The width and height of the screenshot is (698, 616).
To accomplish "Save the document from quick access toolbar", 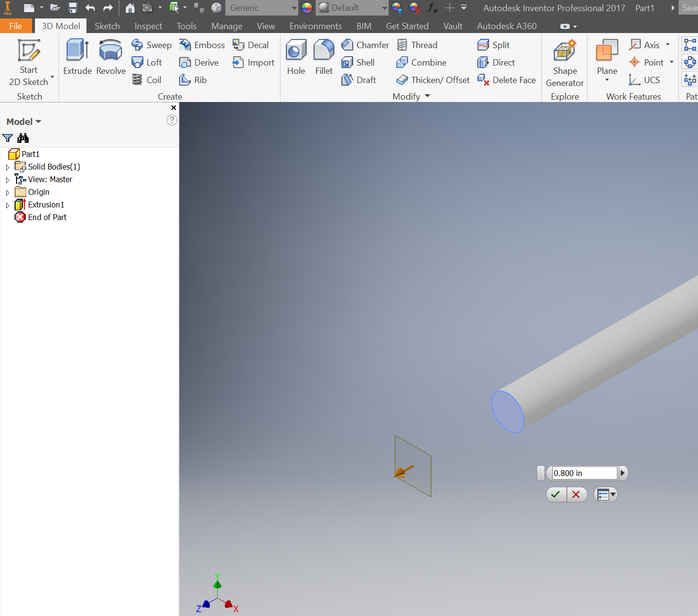I will [x=73, y=8].
